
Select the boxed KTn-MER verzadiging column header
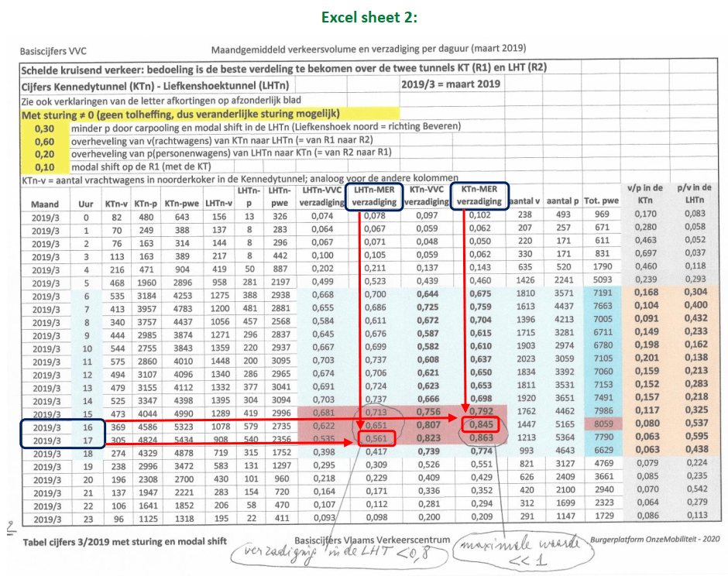(x=478, y=196)
